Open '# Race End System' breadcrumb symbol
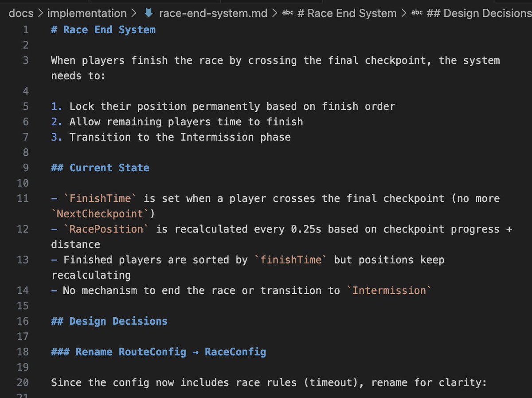 coord(347,13)
